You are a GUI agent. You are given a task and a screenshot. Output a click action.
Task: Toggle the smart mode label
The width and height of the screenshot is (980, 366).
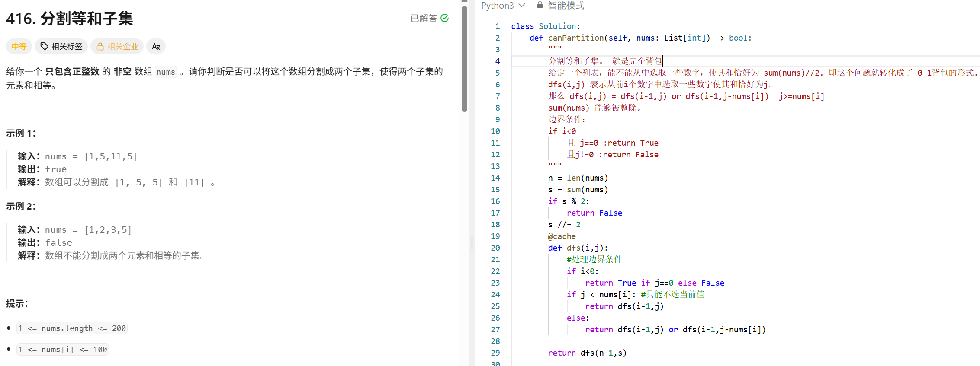(x=566, y=6)
